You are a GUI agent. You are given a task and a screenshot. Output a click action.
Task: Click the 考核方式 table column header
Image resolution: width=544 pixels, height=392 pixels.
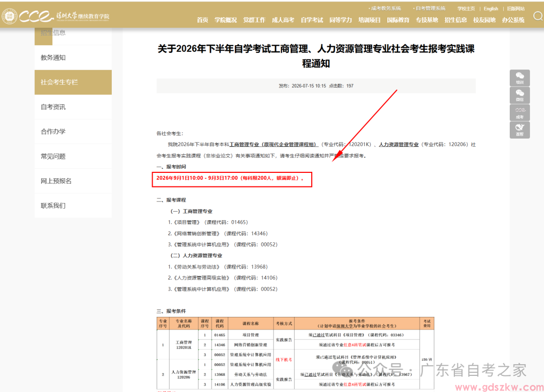click(x=284, y=323)
